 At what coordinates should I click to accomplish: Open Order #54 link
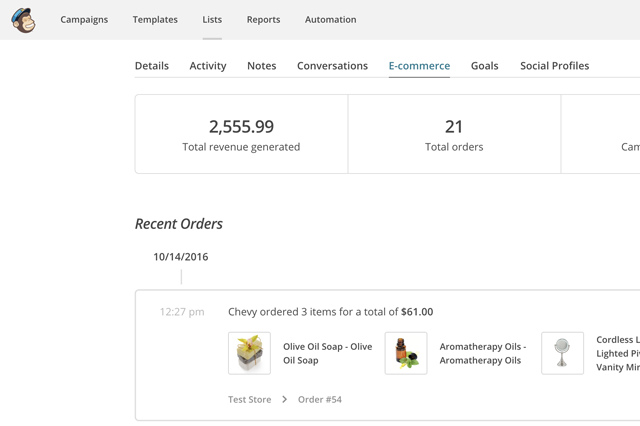[x=319, y=400]
